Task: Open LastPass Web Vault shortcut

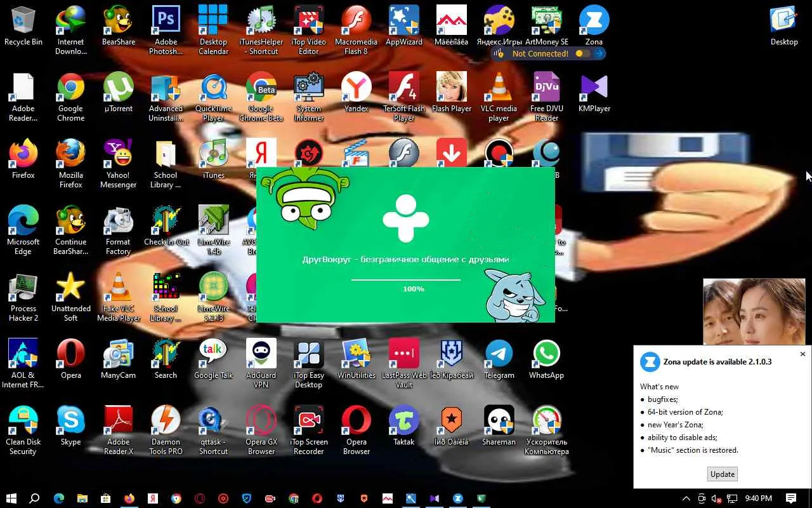Action: pyautogui.click(x=404, y=364)
